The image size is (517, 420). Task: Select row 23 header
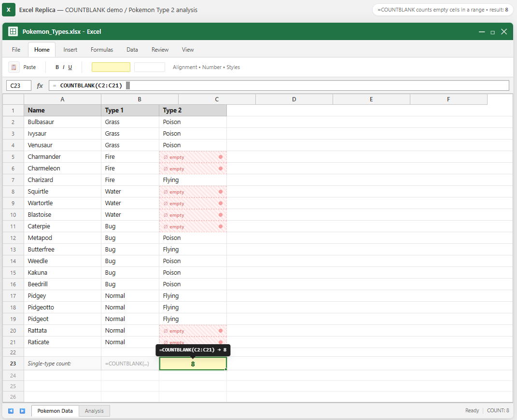click(13, 364)
